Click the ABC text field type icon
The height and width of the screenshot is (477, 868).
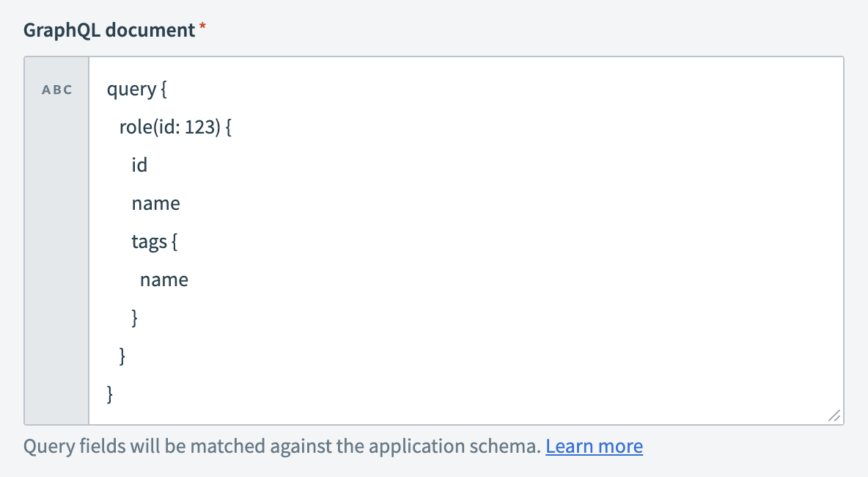(56, 89)
